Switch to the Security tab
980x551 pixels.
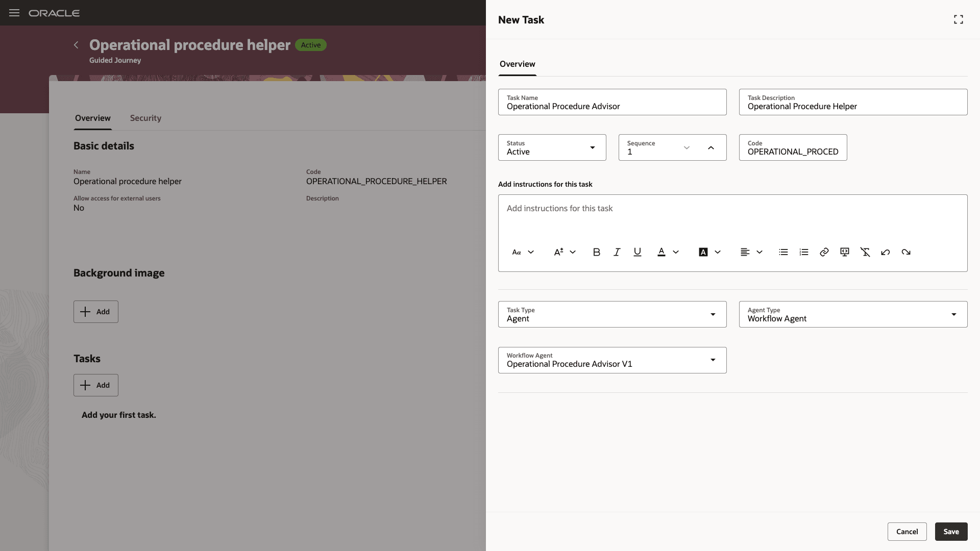click(145, 118)
